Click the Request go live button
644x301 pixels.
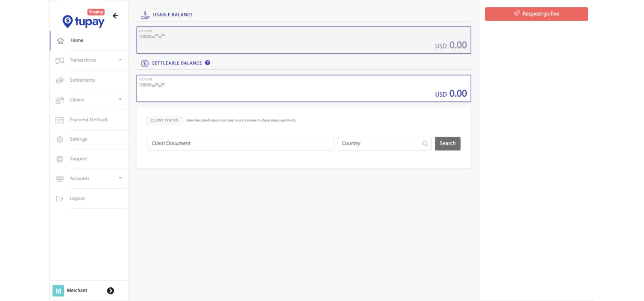tap(536, 14)
